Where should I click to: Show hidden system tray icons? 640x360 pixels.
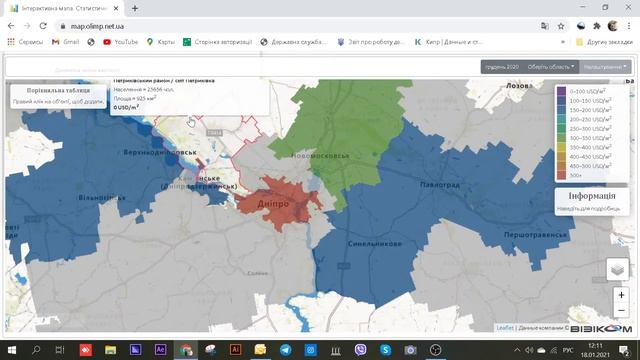(x=517, y=350)
